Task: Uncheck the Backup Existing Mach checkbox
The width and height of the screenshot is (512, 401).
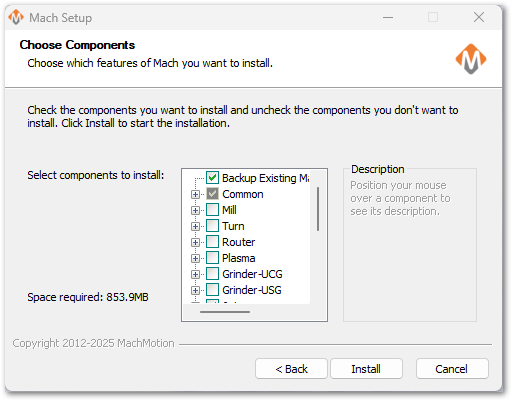Action: (x=212, y=178)
